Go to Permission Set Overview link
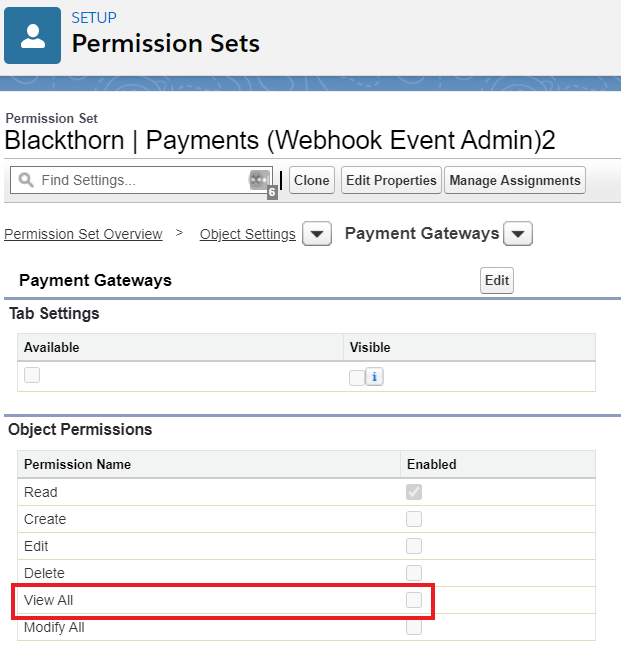 (x=83, y=234)
